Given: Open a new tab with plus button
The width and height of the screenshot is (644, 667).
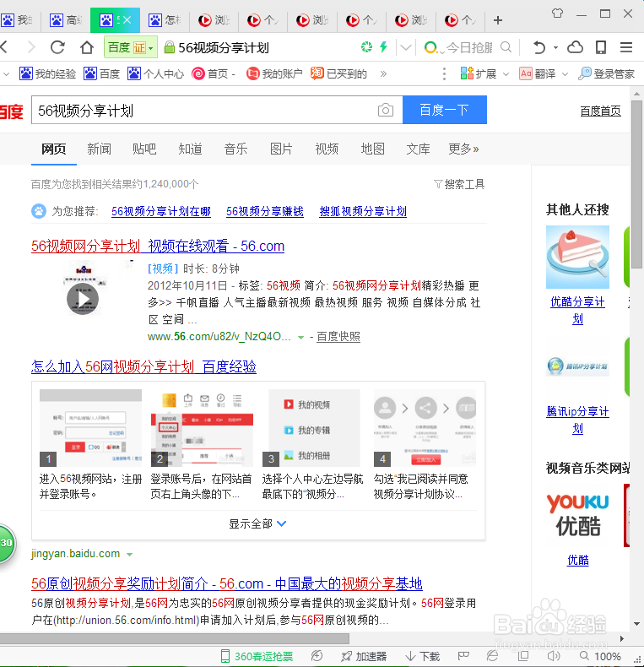Looking at the screenshot, I should (498, 20).
